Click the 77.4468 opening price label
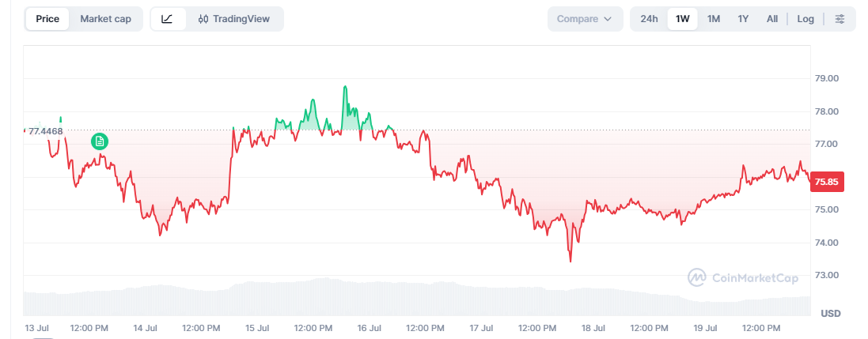 tap(45, 132)
